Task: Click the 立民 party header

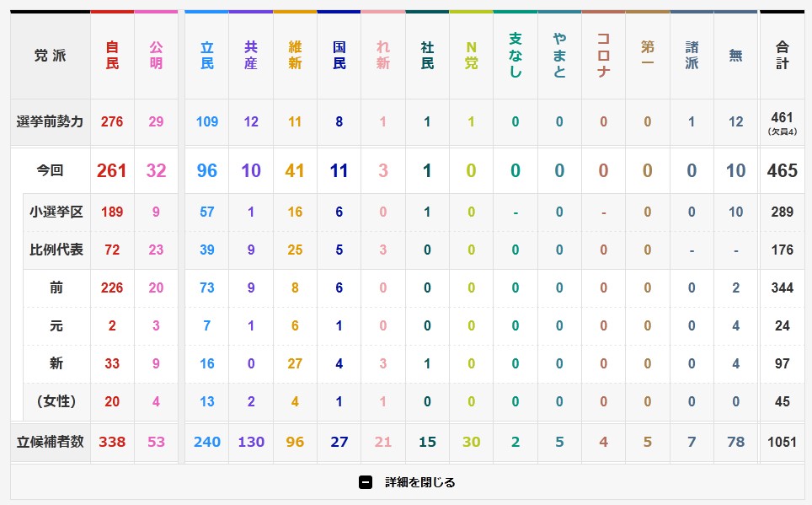Action: coord(206,56)
